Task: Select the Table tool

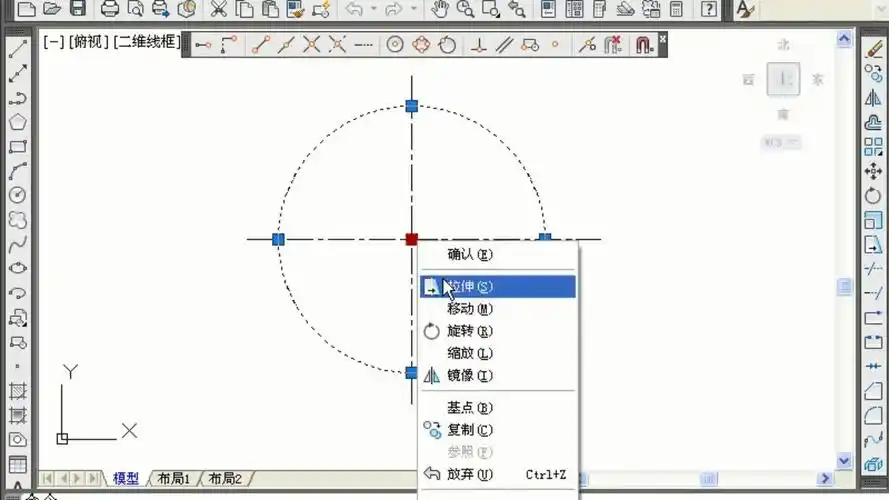Action: click(18, 465)
